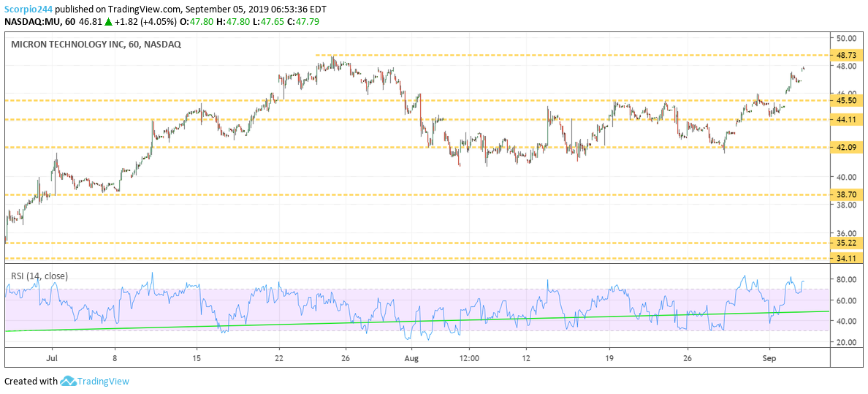Click the TradingView cloud logo icon
The height and width of the screenshot is (394, 868).
pyautogui.click(x=67, y=382)
